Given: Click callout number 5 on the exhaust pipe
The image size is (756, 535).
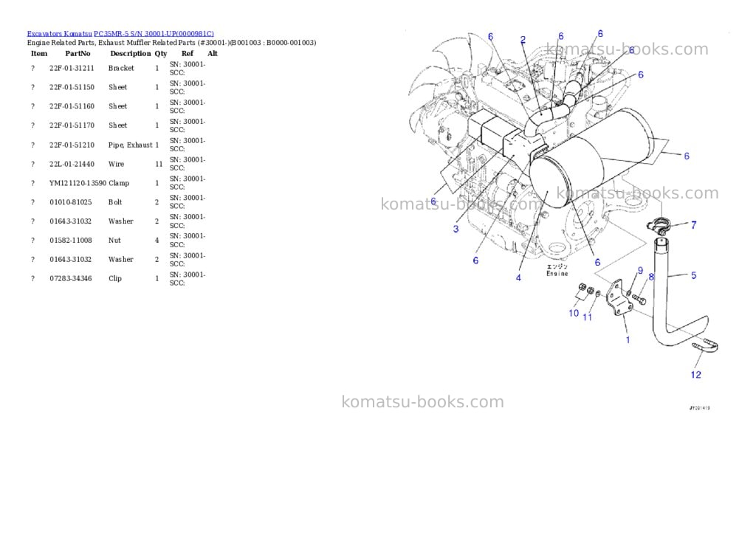Looking at the screenshot, I should [693, 276].
